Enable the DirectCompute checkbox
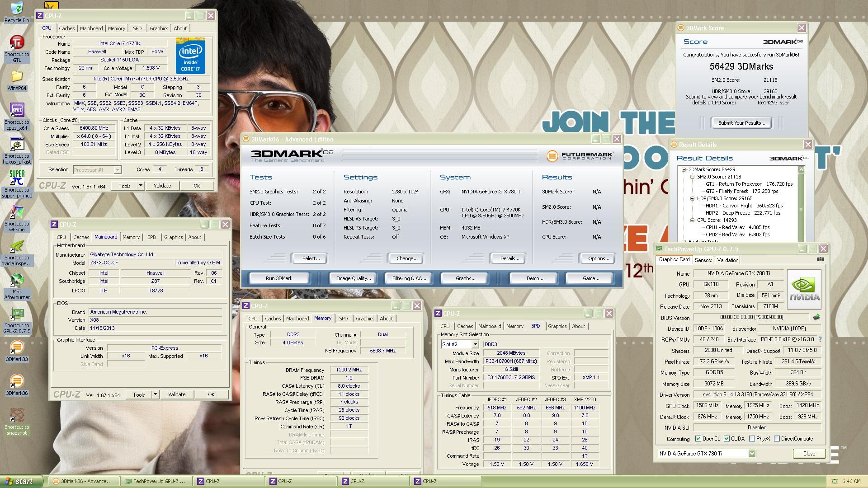 (x=777, y=439)
